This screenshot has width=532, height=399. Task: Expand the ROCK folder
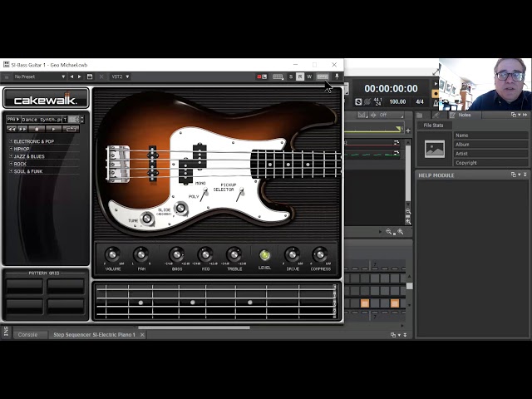coord(11,164)
